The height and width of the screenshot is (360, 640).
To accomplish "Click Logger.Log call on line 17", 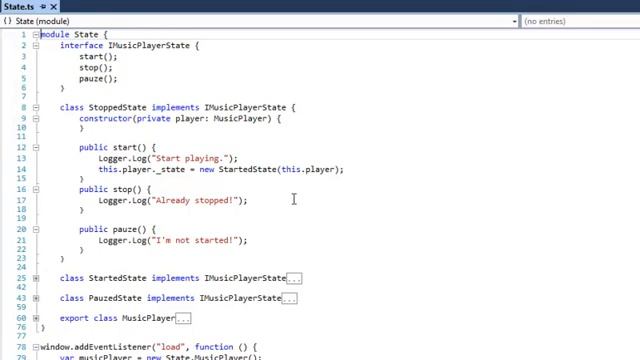I will (x=122, y=200).
